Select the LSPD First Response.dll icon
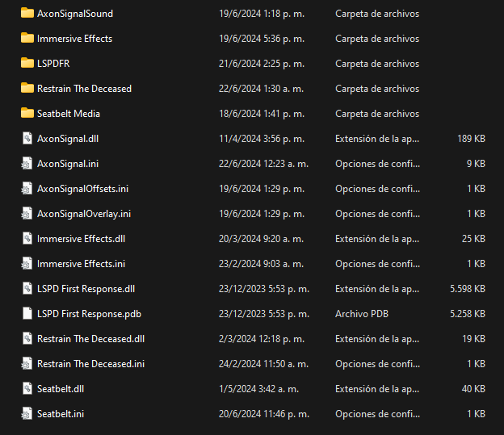This screenshot has width=504, height=435. click(x=27, y=288)
